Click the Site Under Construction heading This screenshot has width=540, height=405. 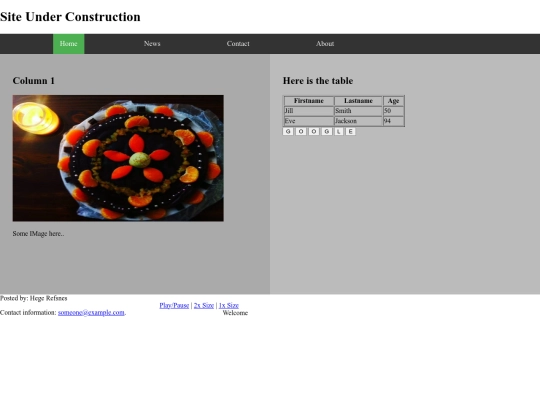coord(70,17)
